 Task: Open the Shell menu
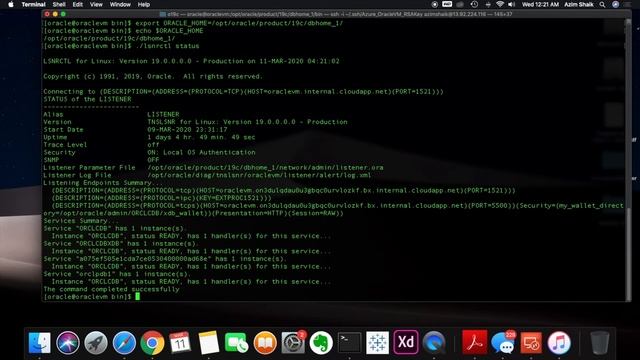pyautogui.click(x=59, y=4)
